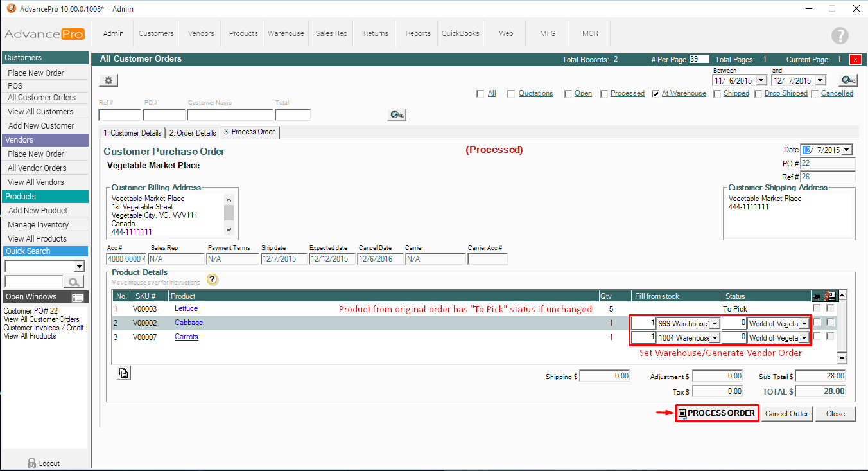The height and width of the screenshot is (471, 868).
Task: Open the Warehouse menu
Action: (x=286, y=33)
